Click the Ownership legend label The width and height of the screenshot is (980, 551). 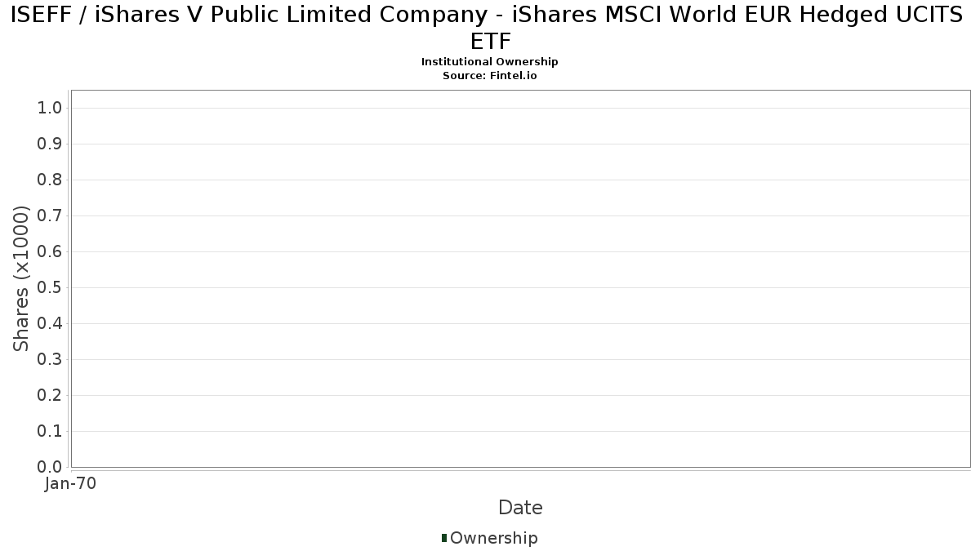493,538
